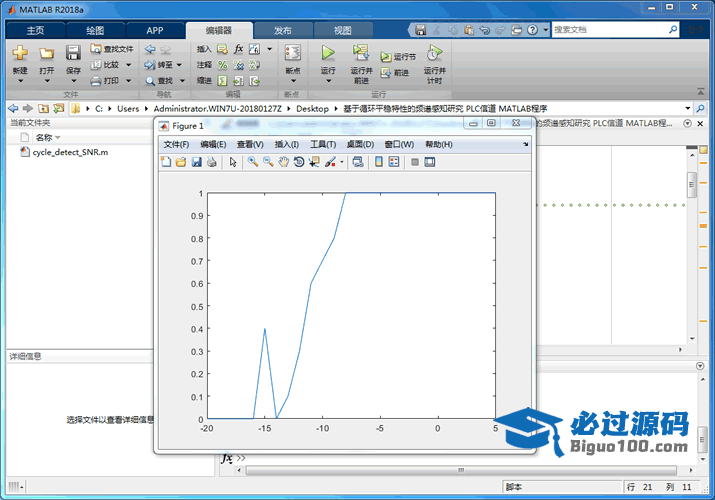Open the 帮助(H) menu in Figure 1
Screen dimensions: 715x500
pos(439,144)
